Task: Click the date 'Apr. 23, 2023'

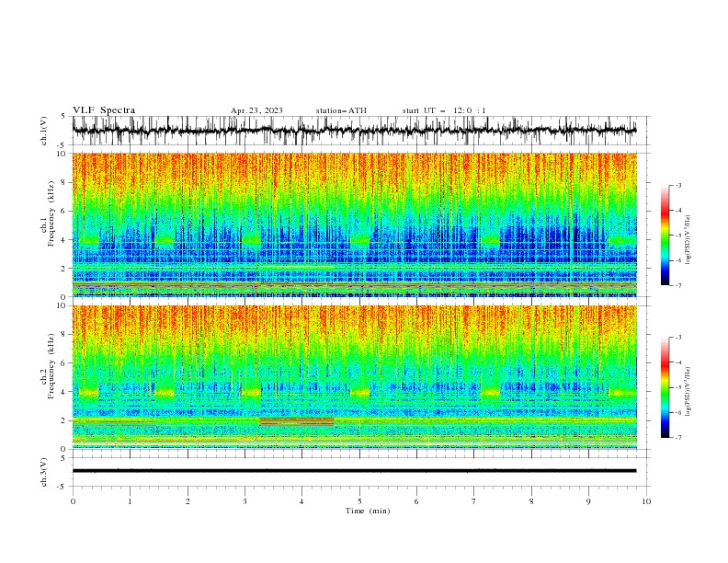Action: (x=256, y=110)
